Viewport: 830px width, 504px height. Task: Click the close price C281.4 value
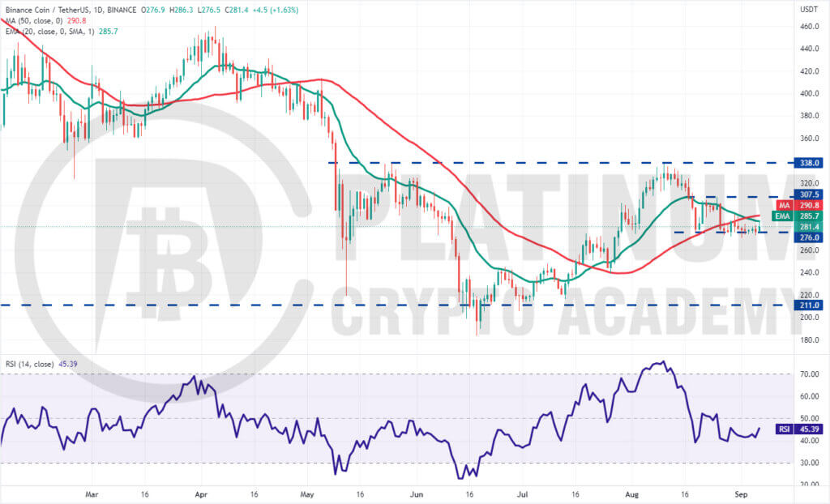(x=237, y=10)
